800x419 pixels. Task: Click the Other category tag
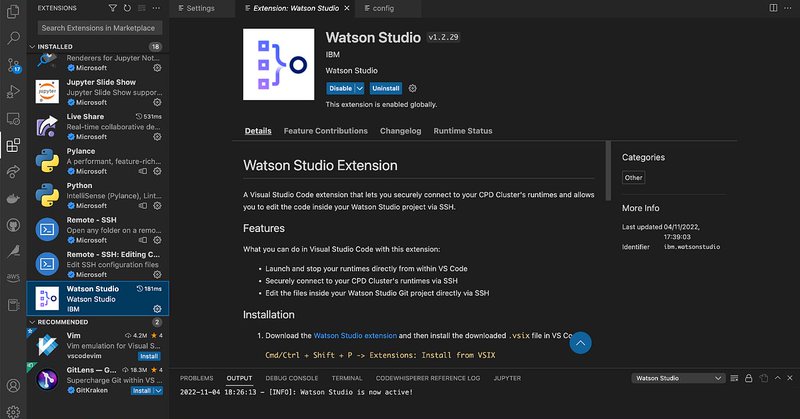point(633,178)
